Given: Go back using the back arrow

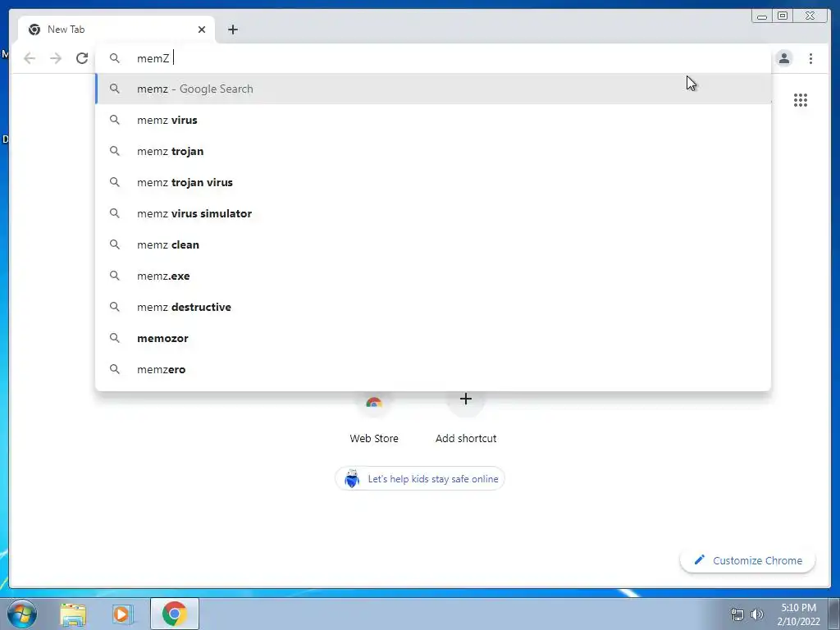Looking at the screenshot, I should [x=30, y=58].
